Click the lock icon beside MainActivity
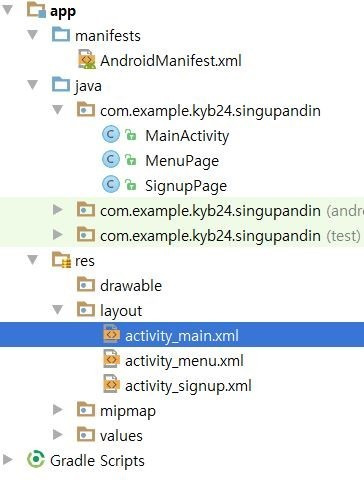 click(130, 135)
